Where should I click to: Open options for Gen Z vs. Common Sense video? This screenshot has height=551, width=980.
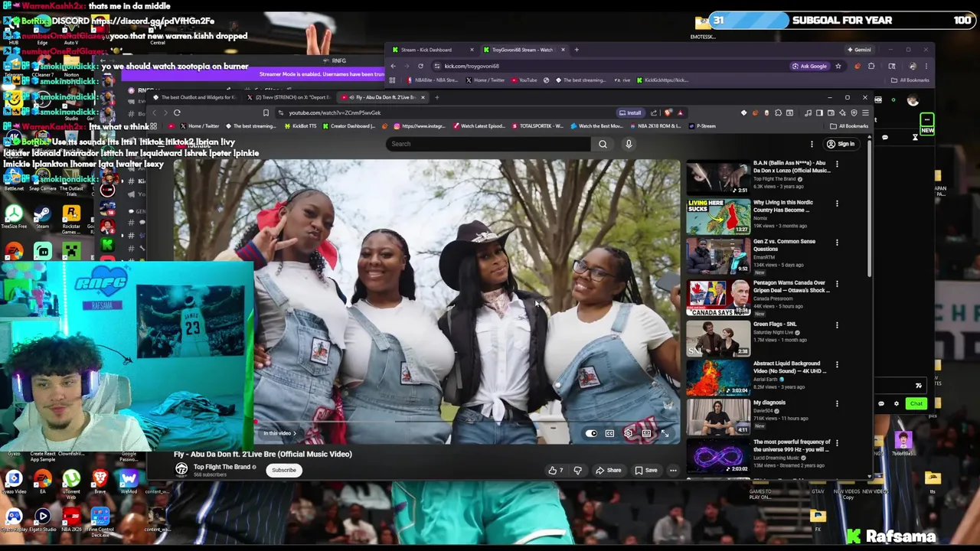[x=837, y=243]
